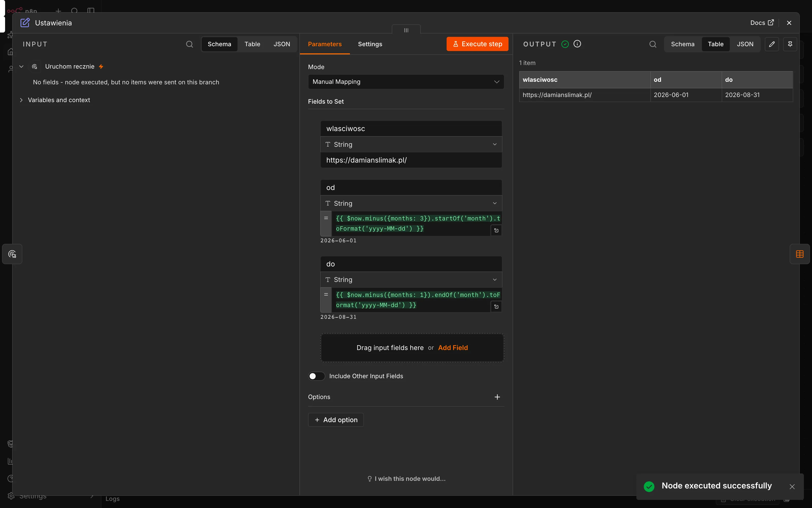This screenshot has width=812, height=508.
Task: Open the output info icon
Action: [577, 44]
